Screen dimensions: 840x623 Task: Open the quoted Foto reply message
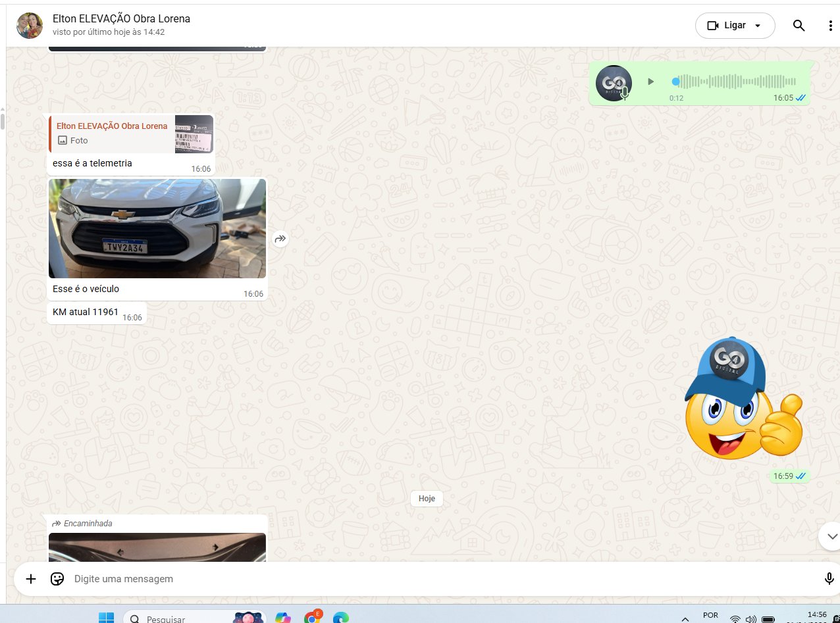coord(131,134)
